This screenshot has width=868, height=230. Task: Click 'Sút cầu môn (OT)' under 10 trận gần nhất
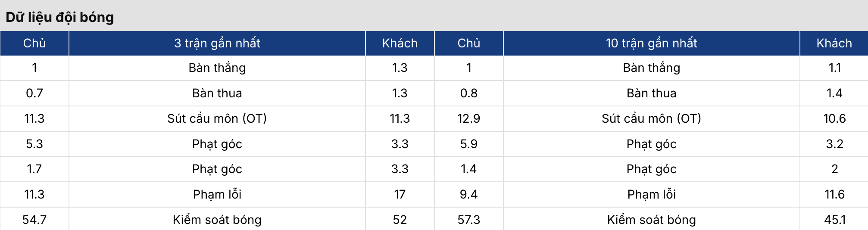coord(651,118)
